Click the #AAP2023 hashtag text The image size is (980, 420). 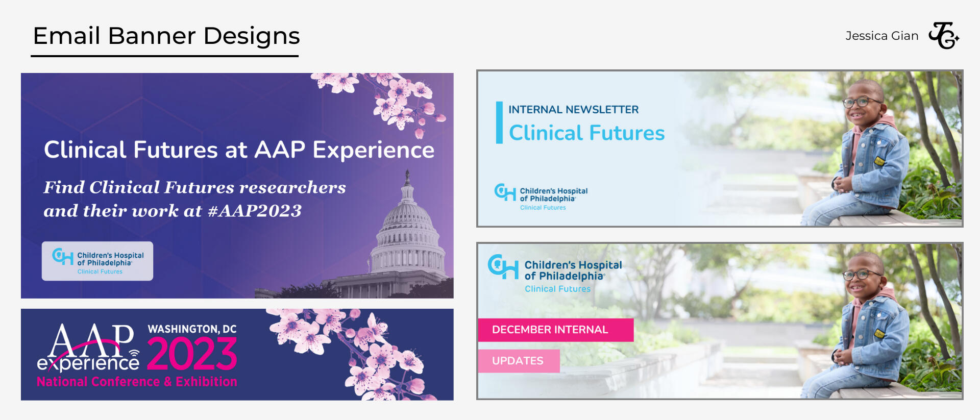(x=255, y=211)
